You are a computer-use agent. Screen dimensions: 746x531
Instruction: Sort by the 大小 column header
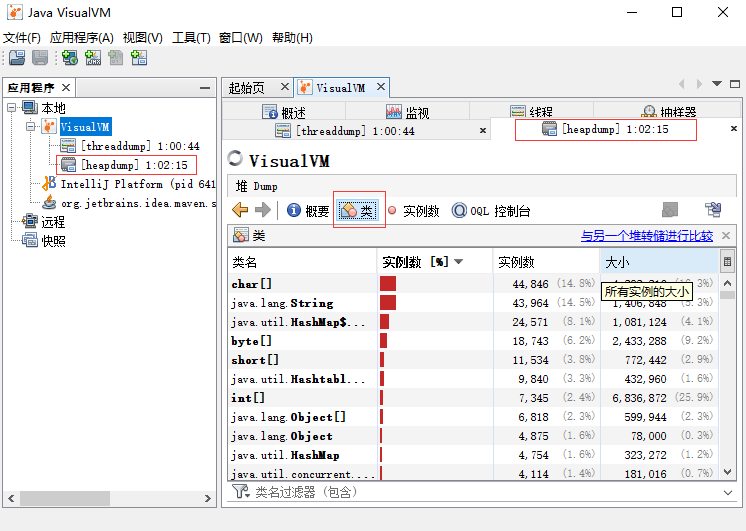pyautogui.click(x=659, y=262)
